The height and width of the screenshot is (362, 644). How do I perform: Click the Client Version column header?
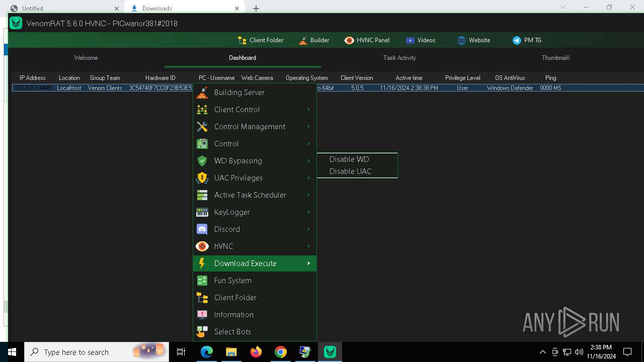(x=357, y=78)
